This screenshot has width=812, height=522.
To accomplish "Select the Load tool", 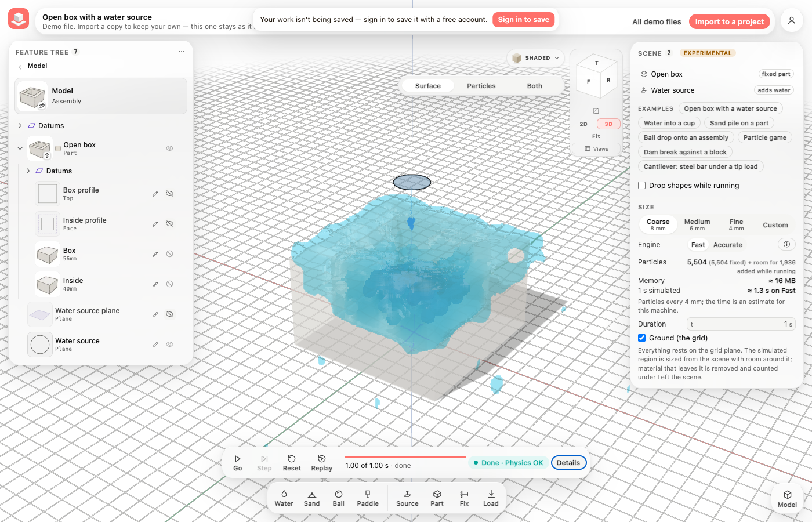I will pyautogui.click(x=491, y=498).
